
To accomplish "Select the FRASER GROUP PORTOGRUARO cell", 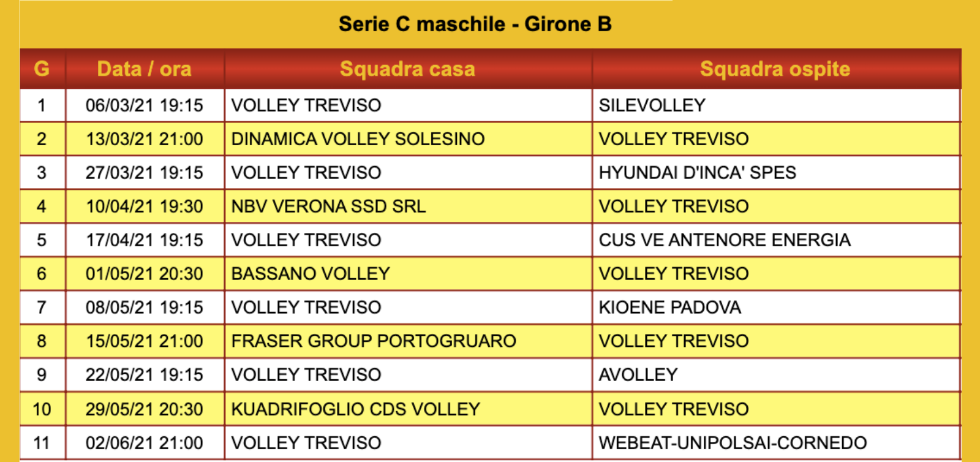I will [x=374, y=341].
